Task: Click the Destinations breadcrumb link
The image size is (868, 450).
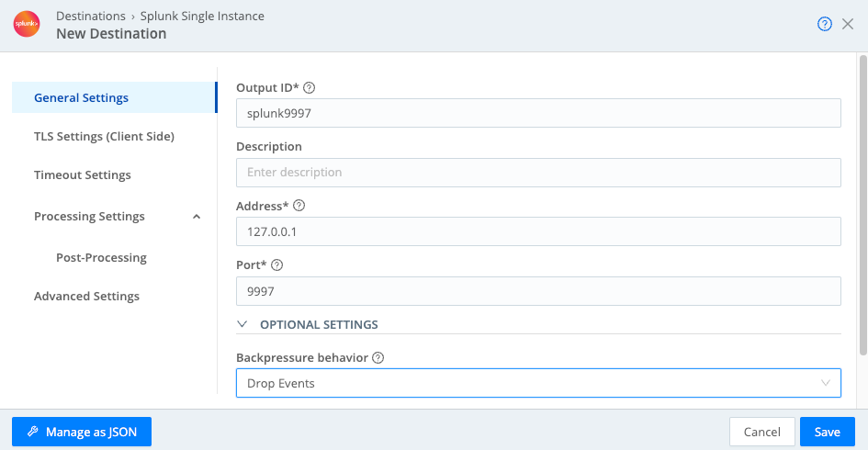Action: (x=91, y=16)
